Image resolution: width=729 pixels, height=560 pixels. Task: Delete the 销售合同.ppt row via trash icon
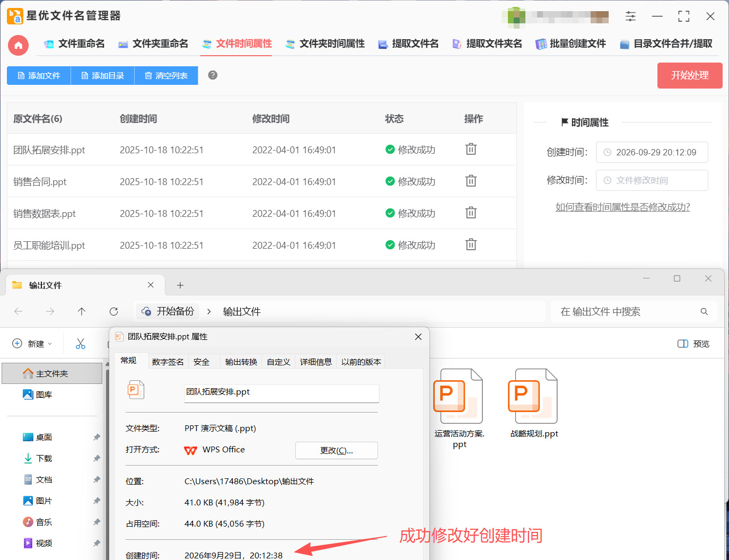471,181
